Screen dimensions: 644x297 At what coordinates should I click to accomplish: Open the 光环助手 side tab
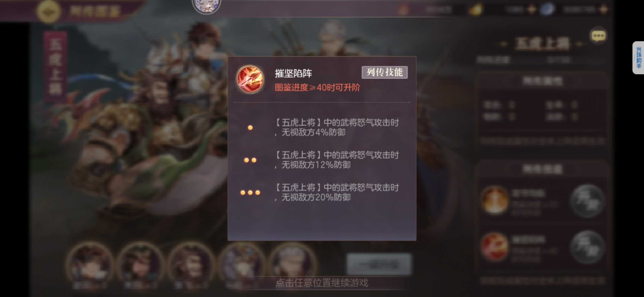click(x=638, y=58)
